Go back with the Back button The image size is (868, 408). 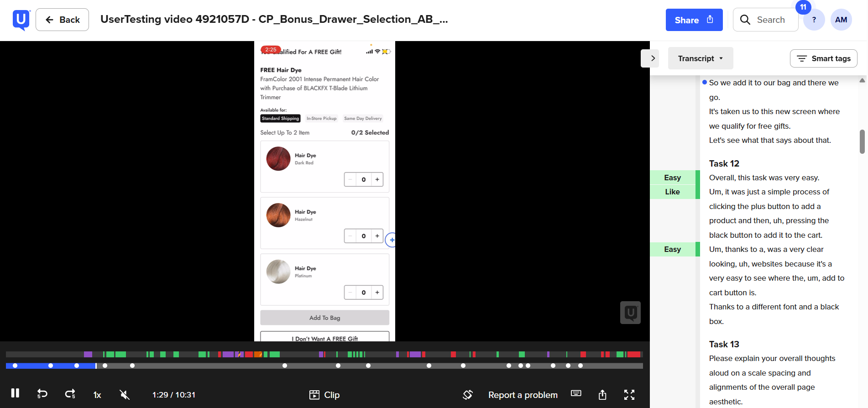click(x=62, y=20)
